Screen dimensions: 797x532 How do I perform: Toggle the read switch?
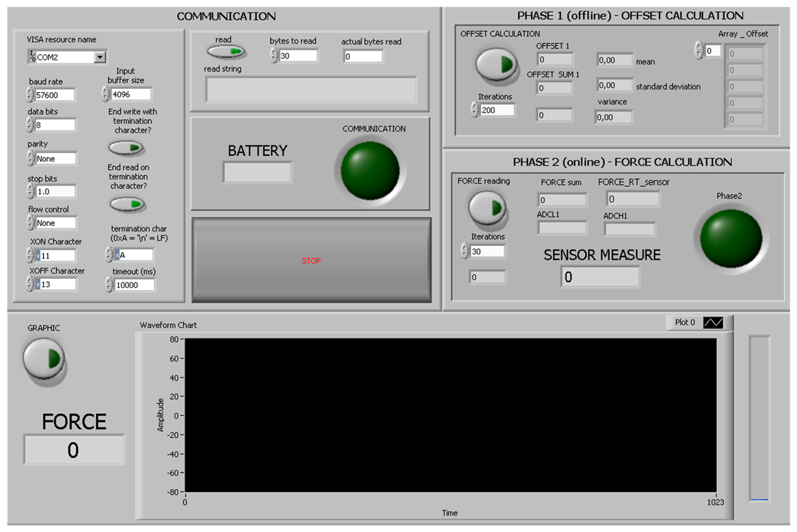[226, 52]
